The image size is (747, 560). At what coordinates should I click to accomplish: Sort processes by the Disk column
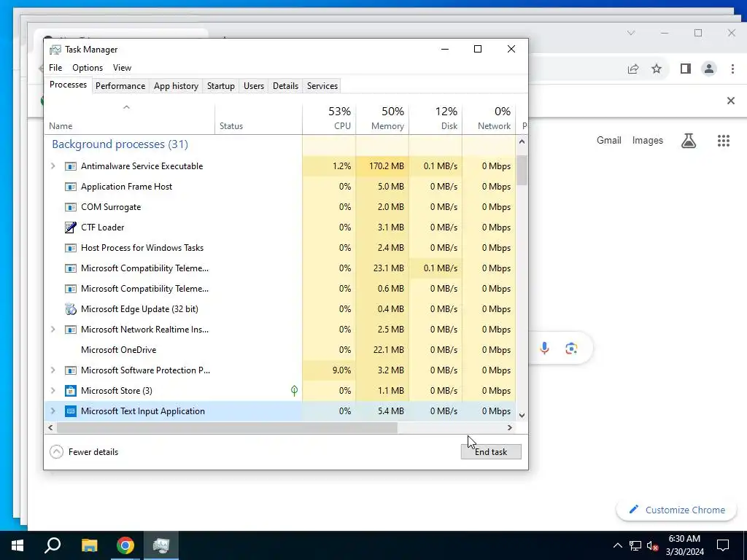coord(436,119)
